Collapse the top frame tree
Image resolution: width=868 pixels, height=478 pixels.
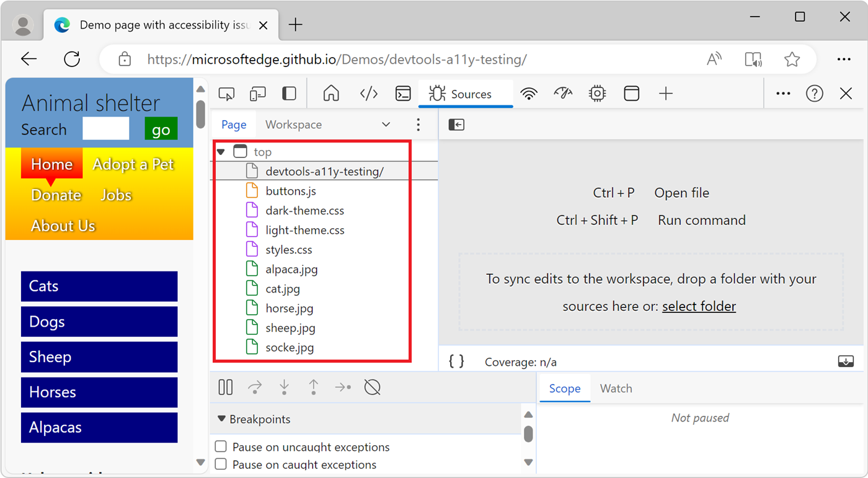pos(221,151)
